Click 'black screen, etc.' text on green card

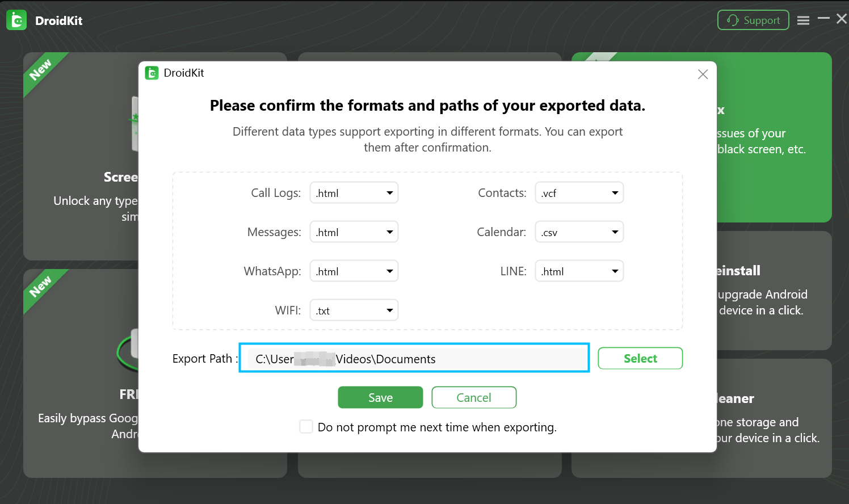pos(762,149)
